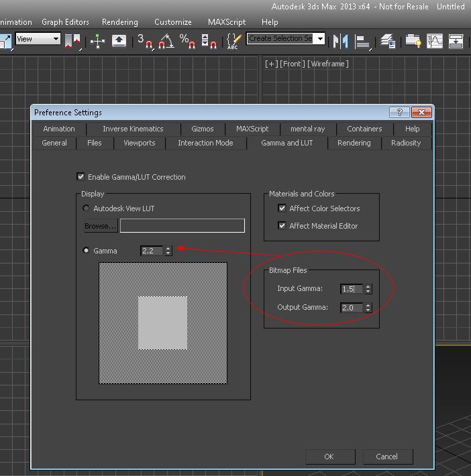The width and height of the screenshot is (471, 476).
Task: Click the gamma calibration gray square preview
Action: tap(162, 322)
